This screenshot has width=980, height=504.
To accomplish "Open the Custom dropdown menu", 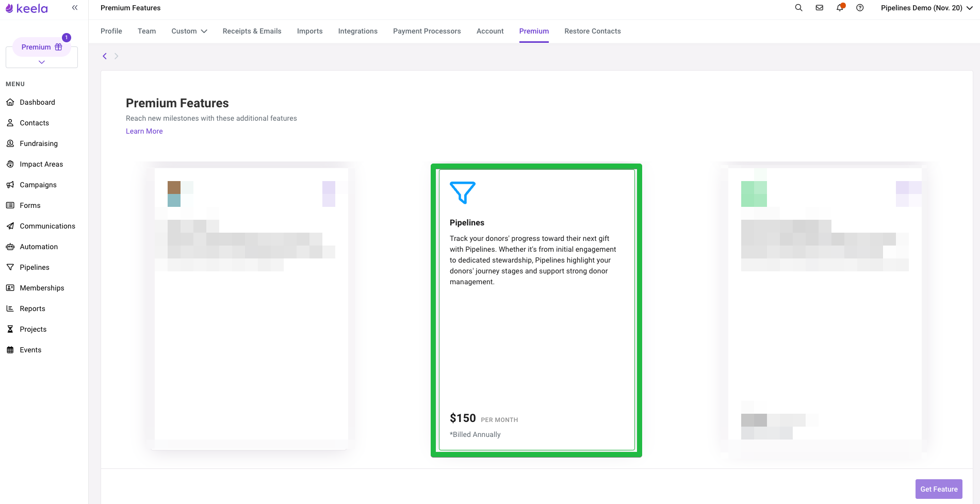I will tap(189, 31).
